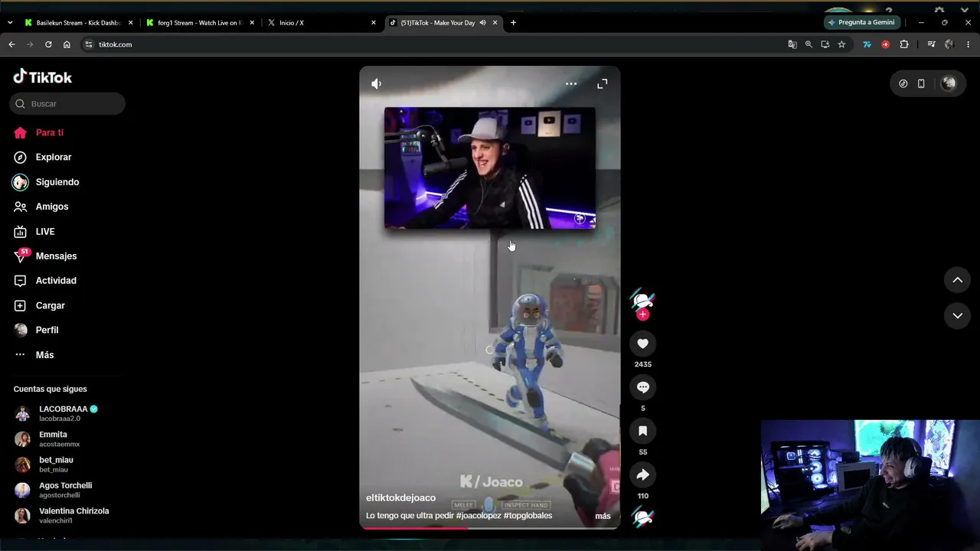Translate this page icon in address bar

(792, 44)
